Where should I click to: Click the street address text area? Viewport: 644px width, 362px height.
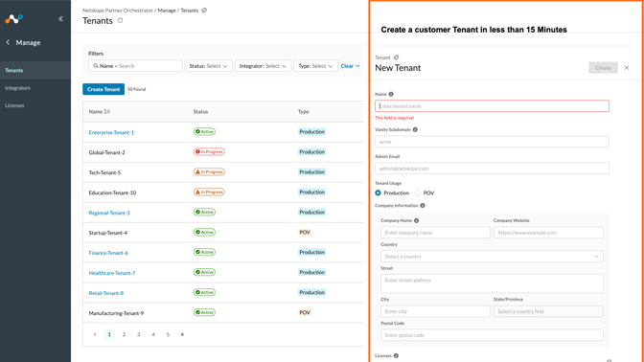[x=492, y=283]
